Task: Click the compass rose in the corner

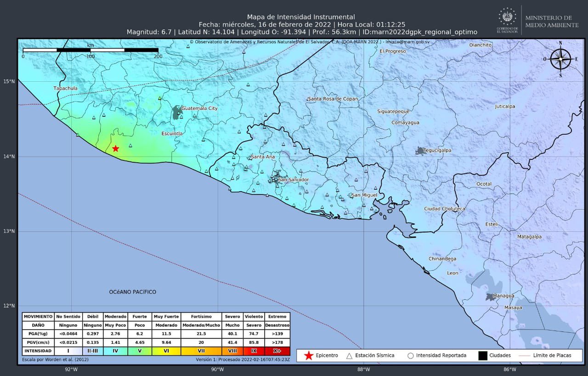Action: click(x=560, y=59)
